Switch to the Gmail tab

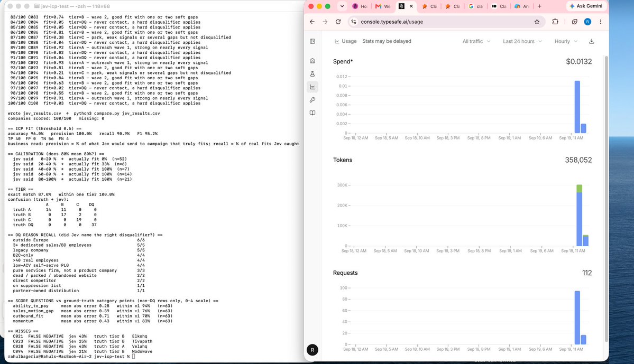click(382, 6)
